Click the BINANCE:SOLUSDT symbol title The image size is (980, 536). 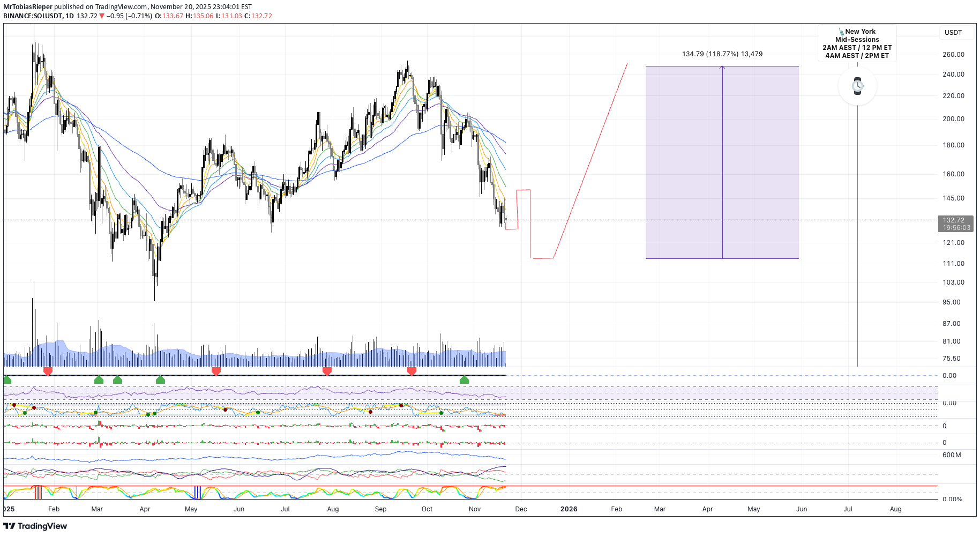(x=32, y=16)
